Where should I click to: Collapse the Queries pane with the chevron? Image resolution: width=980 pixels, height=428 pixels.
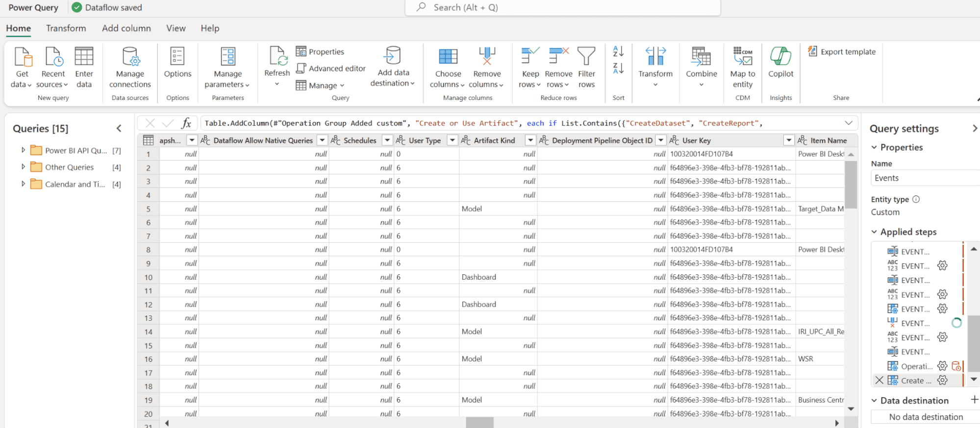pyautogui.click(x=119, y=128)
